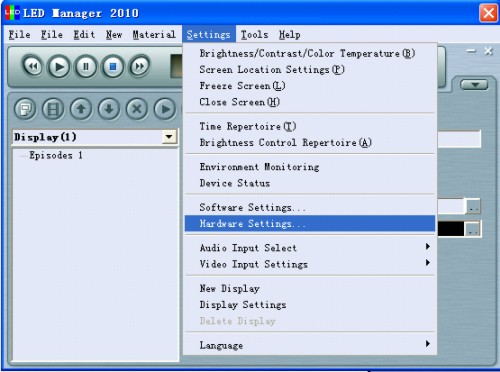Click the new program page icon
500x372 pixels.
(25, 109)
